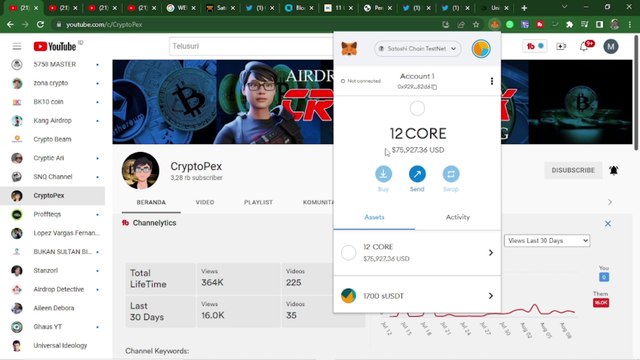The width and height of the screenshot is (640, 360).
Task: Open the 12 CORE asset row
Action: (417, 253)
